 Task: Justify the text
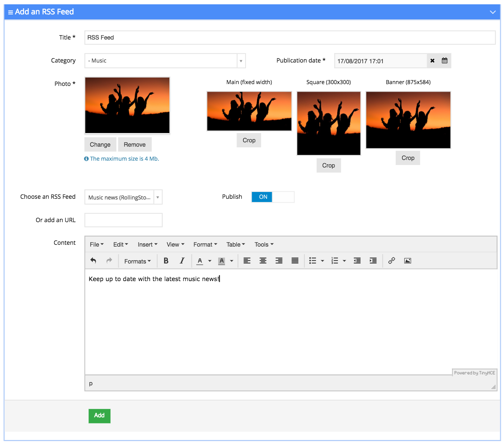tap(295, 261)
